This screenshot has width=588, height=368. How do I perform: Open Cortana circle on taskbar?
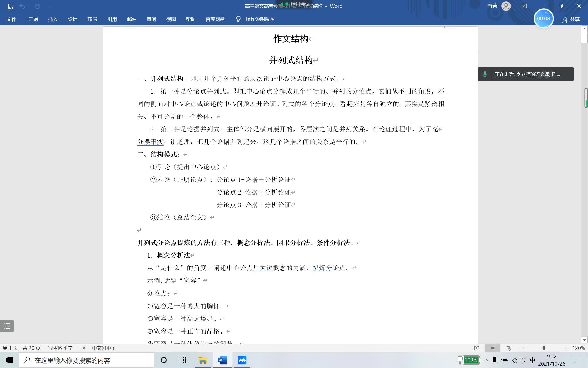click(164, 360)
